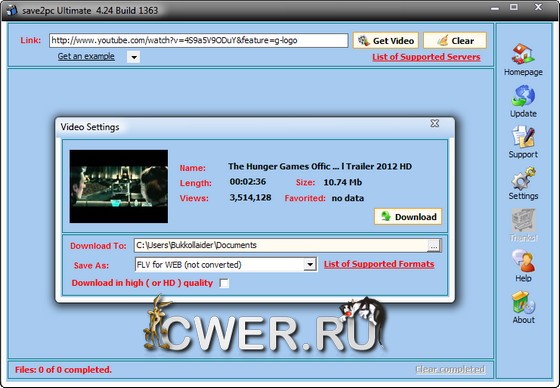Maximize the save2pc window

pos(514,7)
